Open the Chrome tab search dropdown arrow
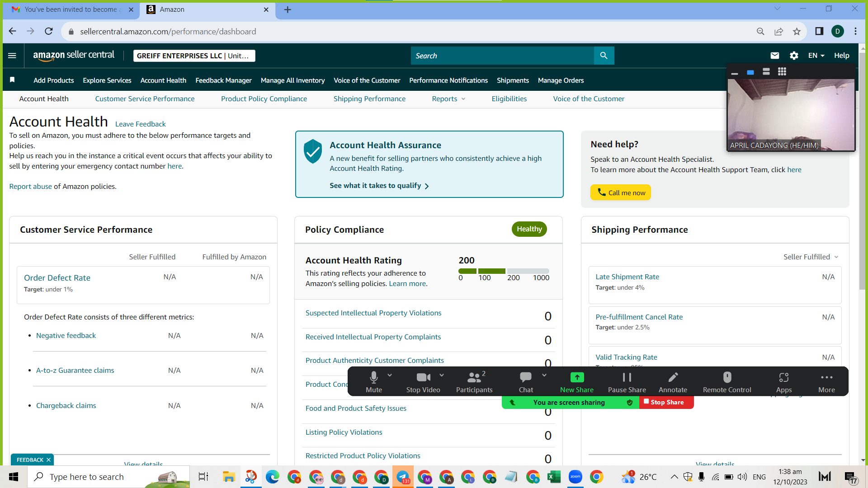Screen dimensions: 868x488 [x=777, y=9]
